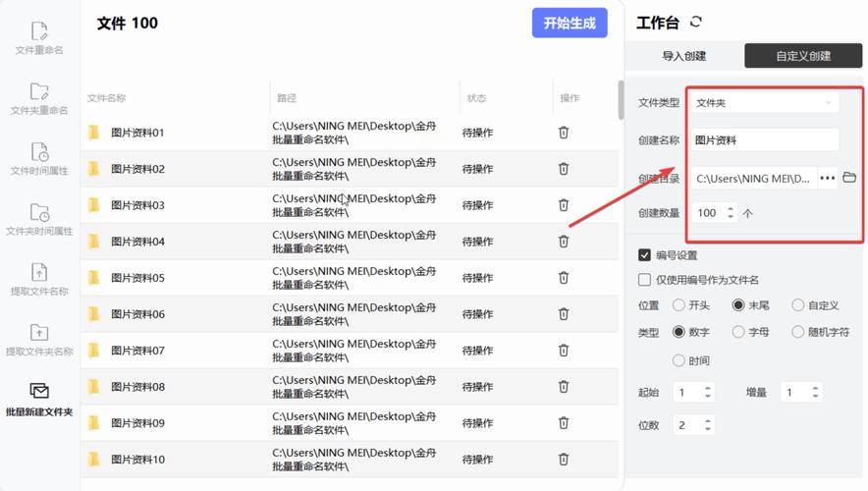Expand the 文件类型 dropdown
The image size is (868, 491).
765,102
